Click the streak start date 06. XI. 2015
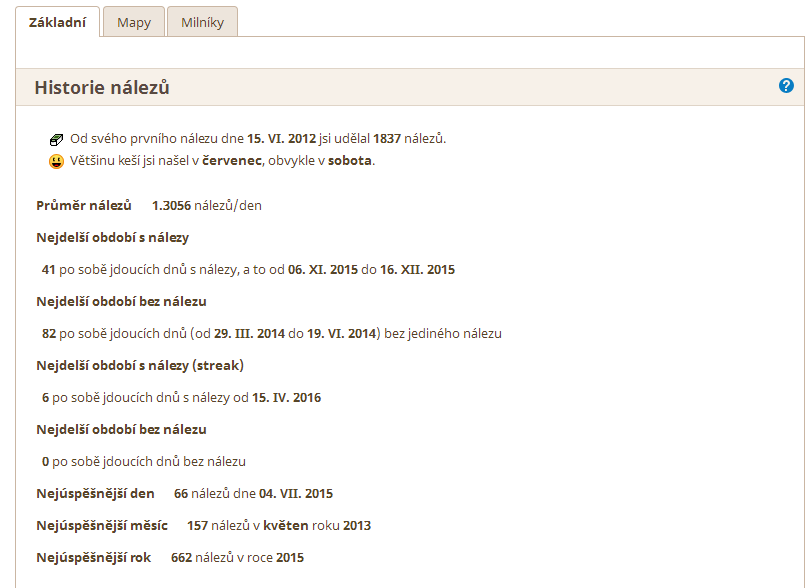 click(x=323, y=269)
